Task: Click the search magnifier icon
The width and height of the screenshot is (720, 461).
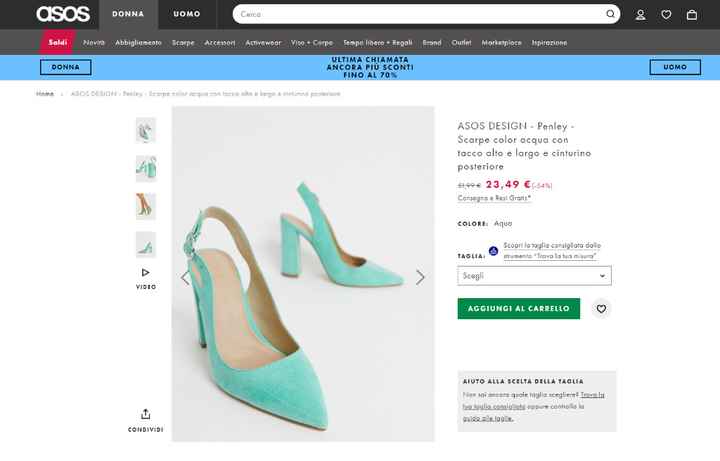Action: click(610, 14)
